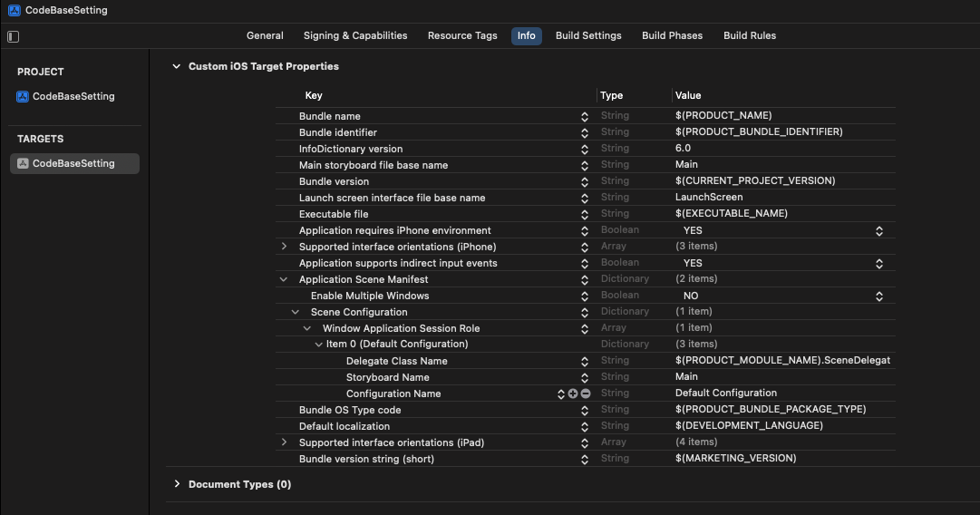The height and width of the screenshot is (515, 980).
Task: Expand the Document Types (0) section
Action: coord(177,484)
